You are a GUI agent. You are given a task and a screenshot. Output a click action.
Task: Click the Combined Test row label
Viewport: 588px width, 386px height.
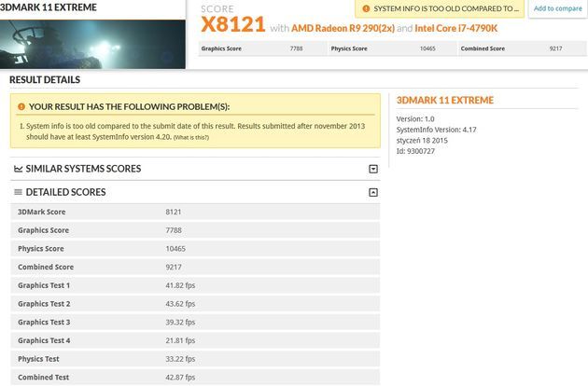coord(44,378)
